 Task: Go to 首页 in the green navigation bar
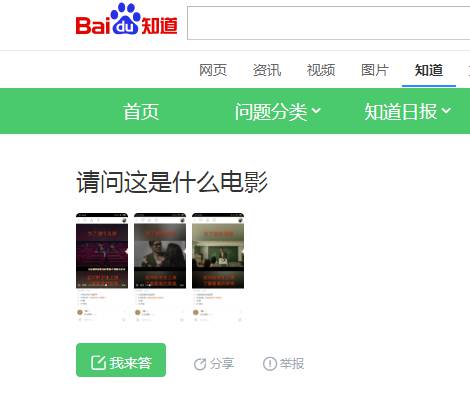click(x=141, y=111)
